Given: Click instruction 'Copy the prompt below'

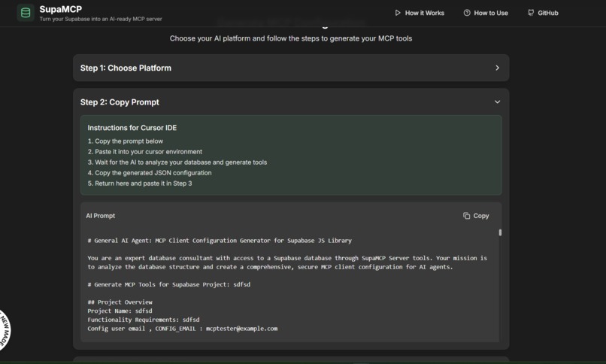Looking at the screenshot, I should point(126,141).
